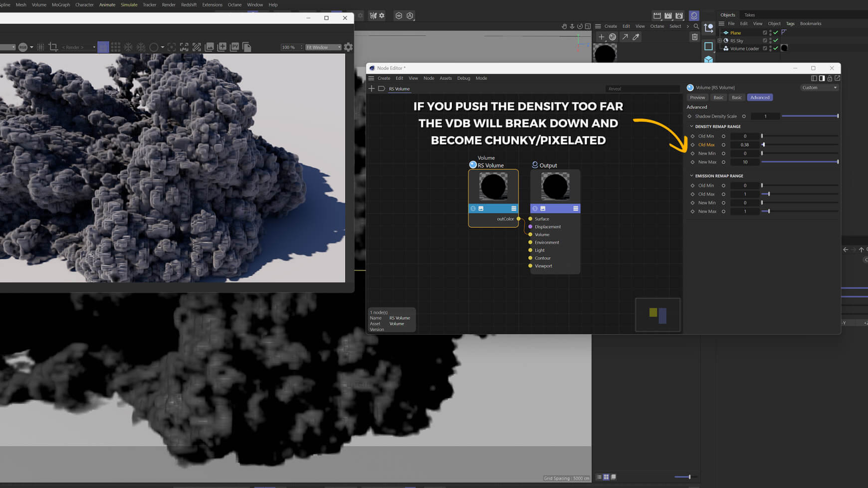The image size is (868, 488).
Task: Open the Fit Window dropdown
Action: pyautogui.click(x=323, y=47)
